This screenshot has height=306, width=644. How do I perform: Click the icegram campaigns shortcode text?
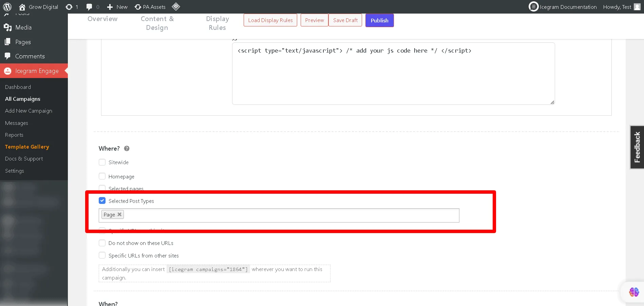tap(208, 269)
